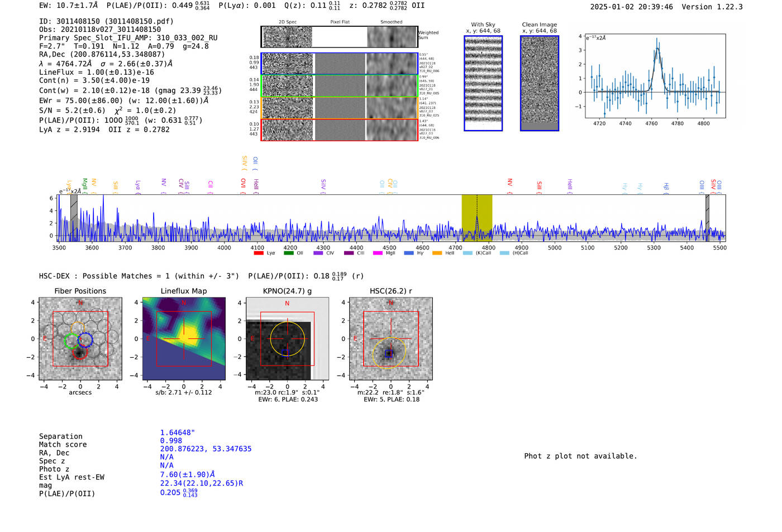Click the MgII magenta legend swatch
This screenshot has width=782, height=532.
[378, 253]
